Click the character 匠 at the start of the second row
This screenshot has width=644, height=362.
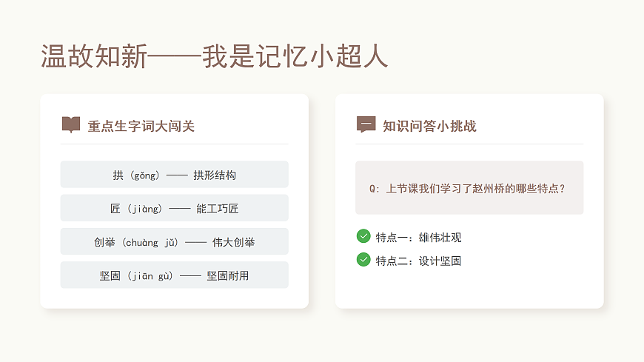[x=115, y=209]
